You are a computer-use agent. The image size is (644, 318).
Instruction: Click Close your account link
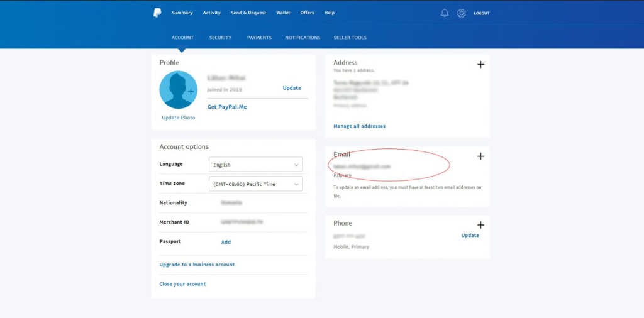point(182,284)
